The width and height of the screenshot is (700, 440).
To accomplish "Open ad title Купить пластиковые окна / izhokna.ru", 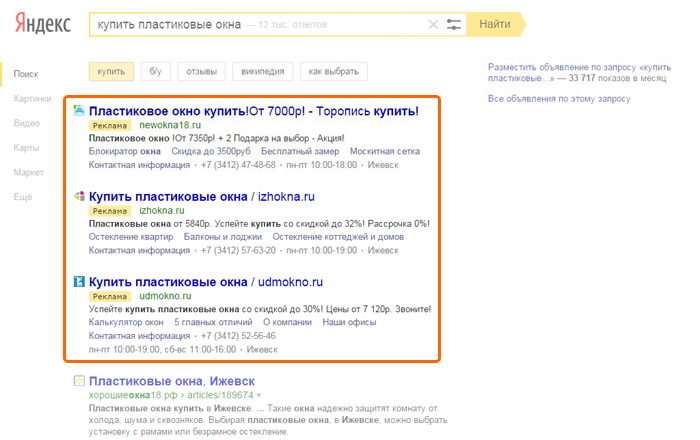I will (202, 196).
